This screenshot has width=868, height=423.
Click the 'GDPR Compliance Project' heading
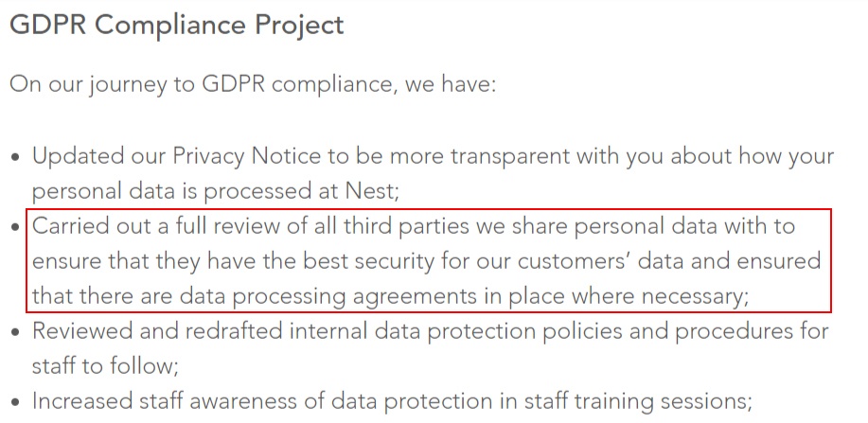177,25
